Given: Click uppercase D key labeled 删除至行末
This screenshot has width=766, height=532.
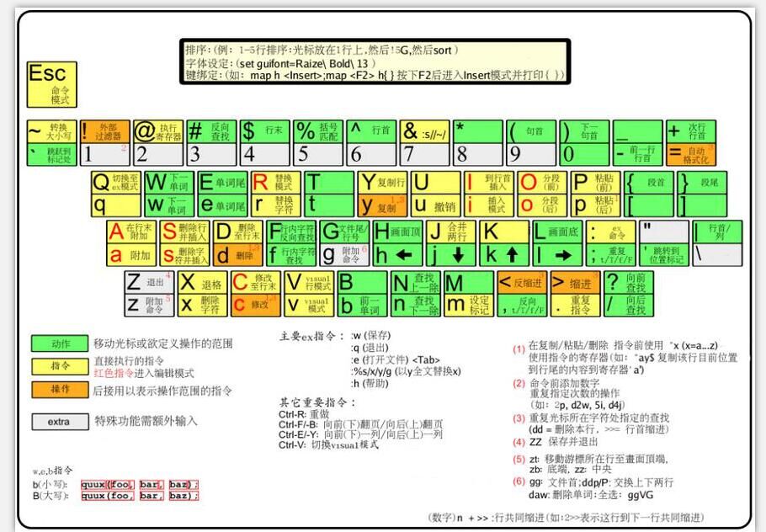Looking at the screenshot, I should coord(238,231).
